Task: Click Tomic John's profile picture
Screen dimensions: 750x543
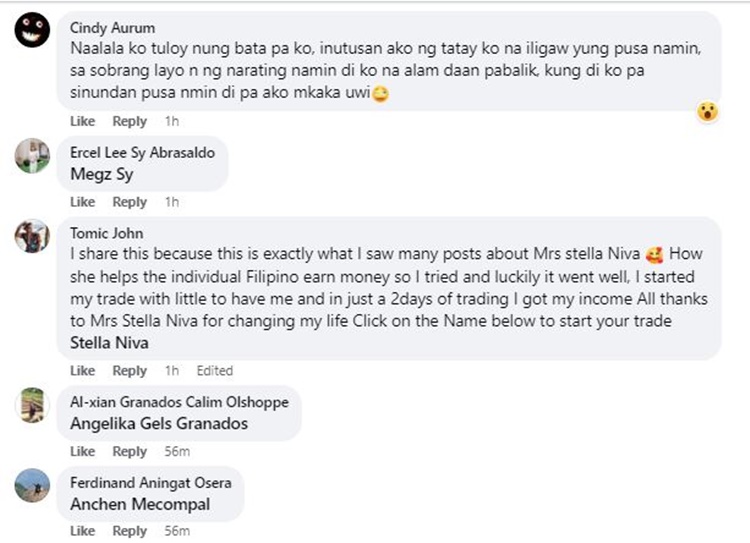Action: (x=33, y=236)
